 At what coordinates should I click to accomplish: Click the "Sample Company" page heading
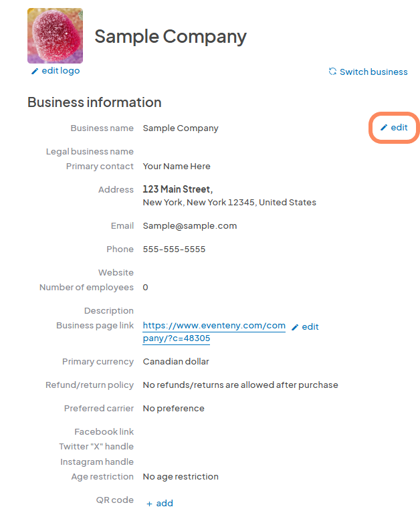click(x=171, y=36)
